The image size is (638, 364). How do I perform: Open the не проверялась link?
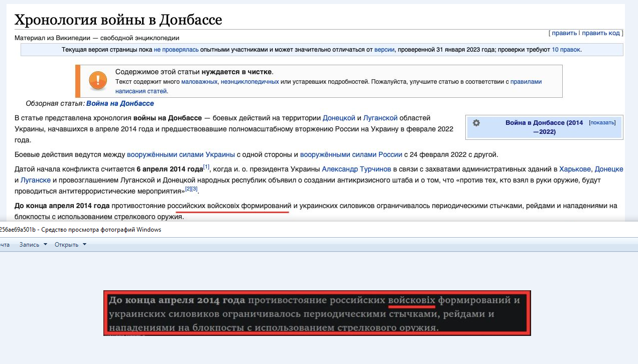click(176, 50)
